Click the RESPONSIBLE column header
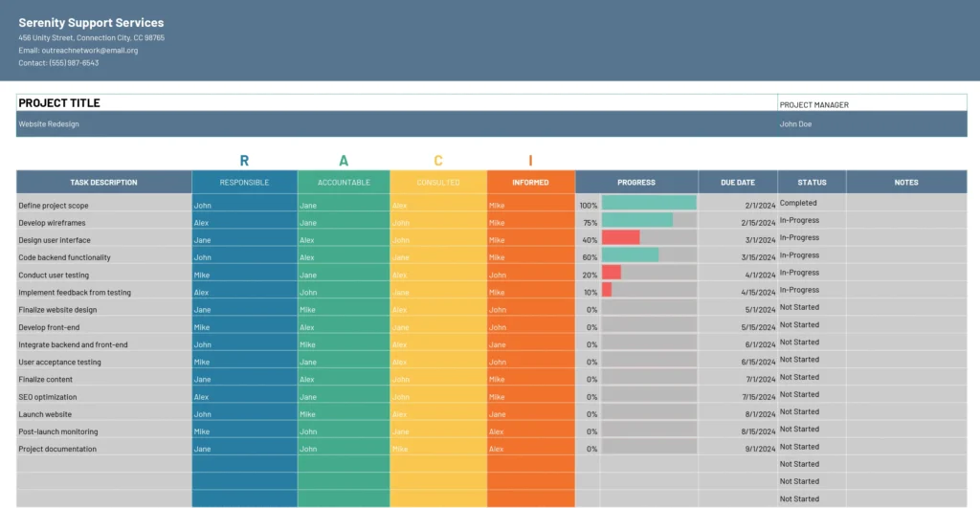980x508 pixels. [244, 183]
